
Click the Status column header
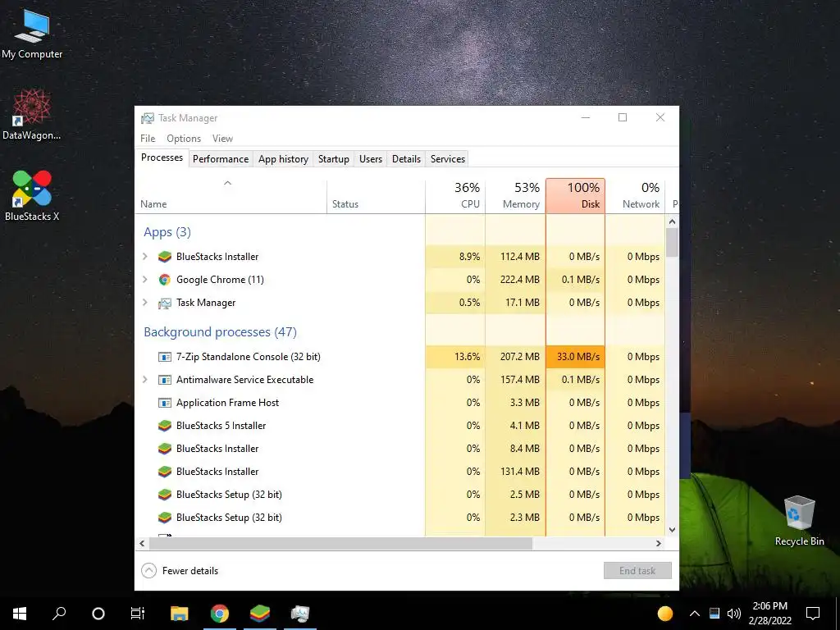click(376, 196)
